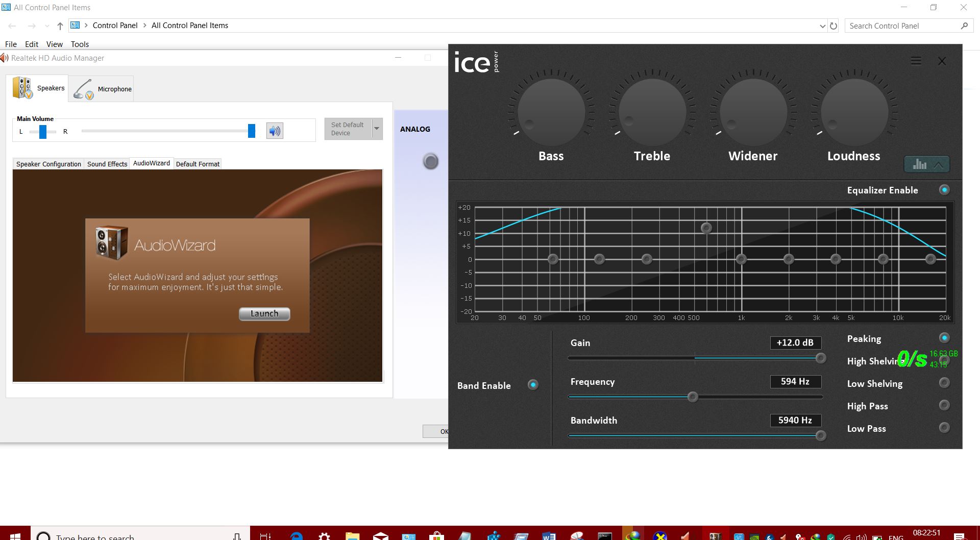Switch to the Default Format tab
Image resolution: width=980 pixels, height=540 pixels.
(198, 164)
